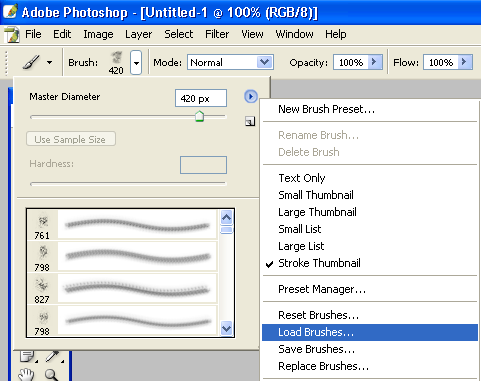
Task: Click the create new brush preset icon
Action: pyautogui.click(x=250, y=121)
